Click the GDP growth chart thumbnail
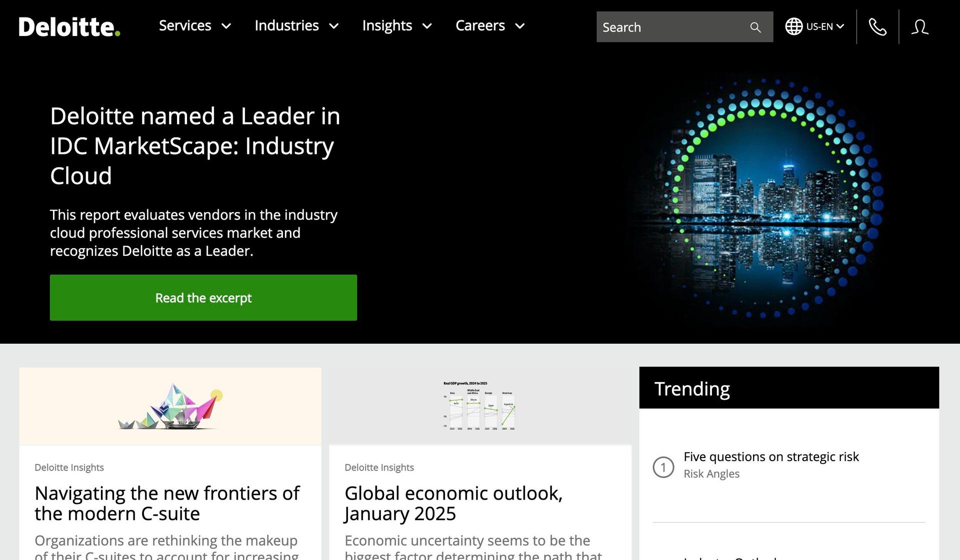 click(480, 406)
